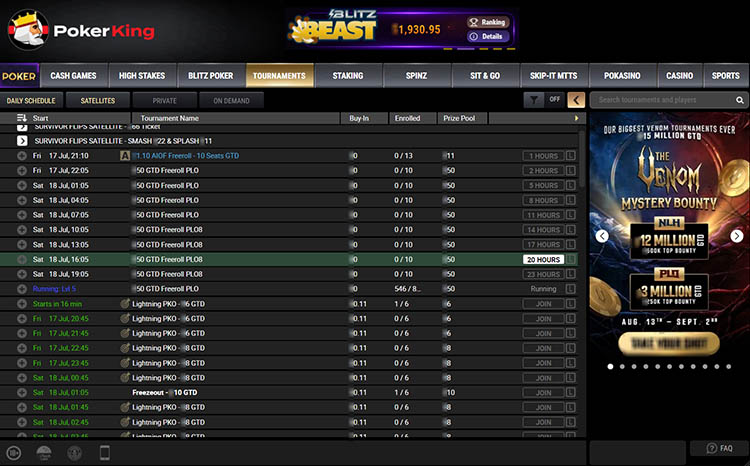The image size is (750, 466).
Task: Select the last promo carousel dot
Action: pos(728,366)
